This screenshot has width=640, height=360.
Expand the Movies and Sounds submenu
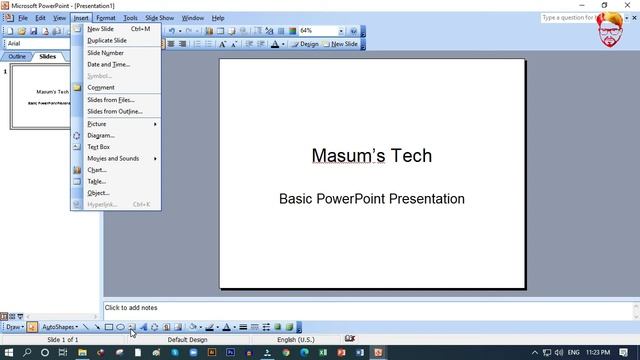pos(116,158)
